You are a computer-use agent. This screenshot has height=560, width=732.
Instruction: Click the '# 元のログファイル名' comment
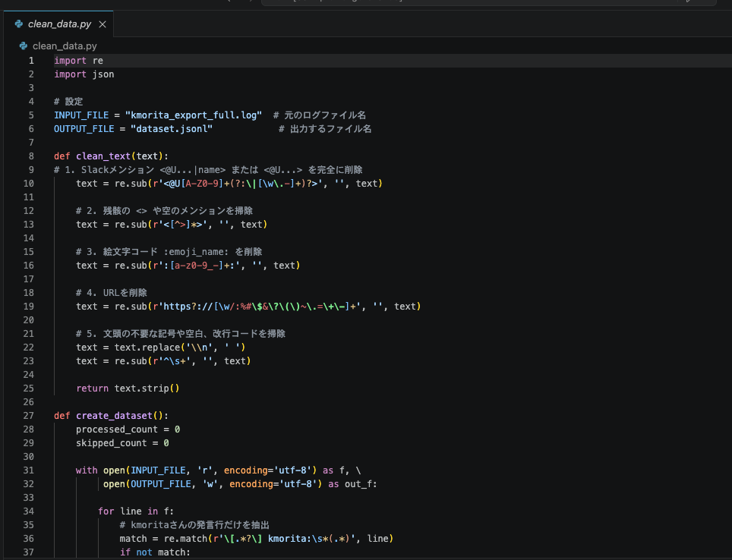point(320,115)
